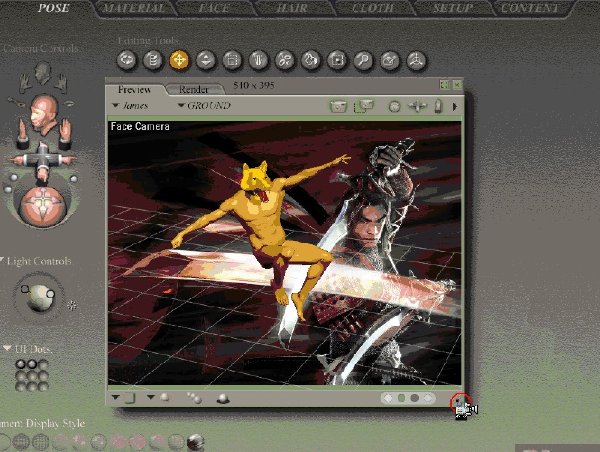
Task: Click the Move X and Y cross control
Action: (x=42, y=161)
